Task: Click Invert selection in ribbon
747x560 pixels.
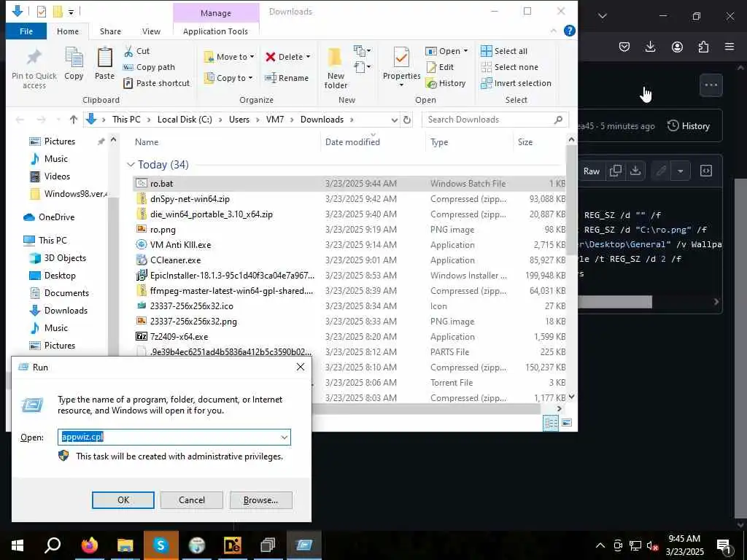Action: (516, 83)
